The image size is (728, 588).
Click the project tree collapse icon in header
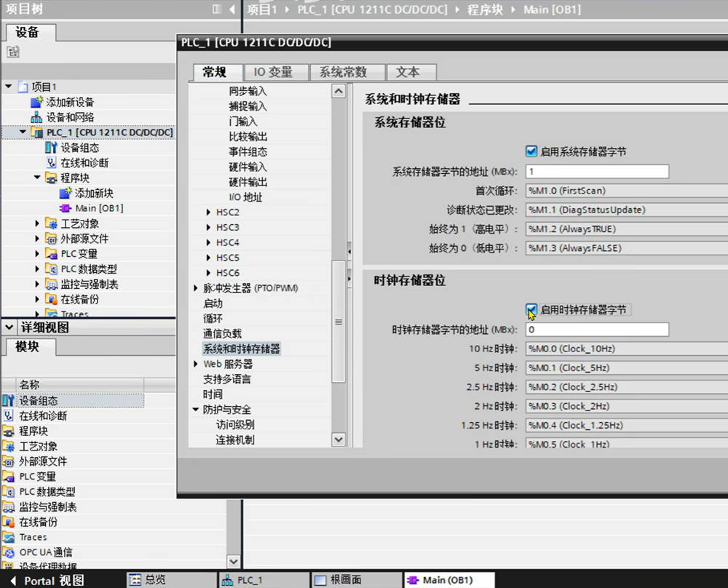pyautogui.click(x=232, y=9)
